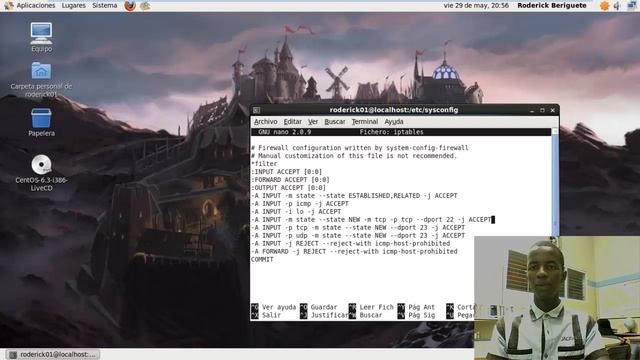The height and width of the screenshot is (360, 640).
Task: Click the '-A INPUT -j REJECT' rule line
Action: pyautogui.click(x=351, y=244)
